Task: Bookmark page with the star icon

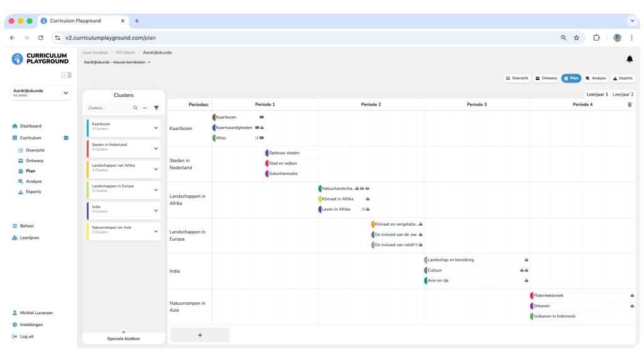Action: pos(576,38)
